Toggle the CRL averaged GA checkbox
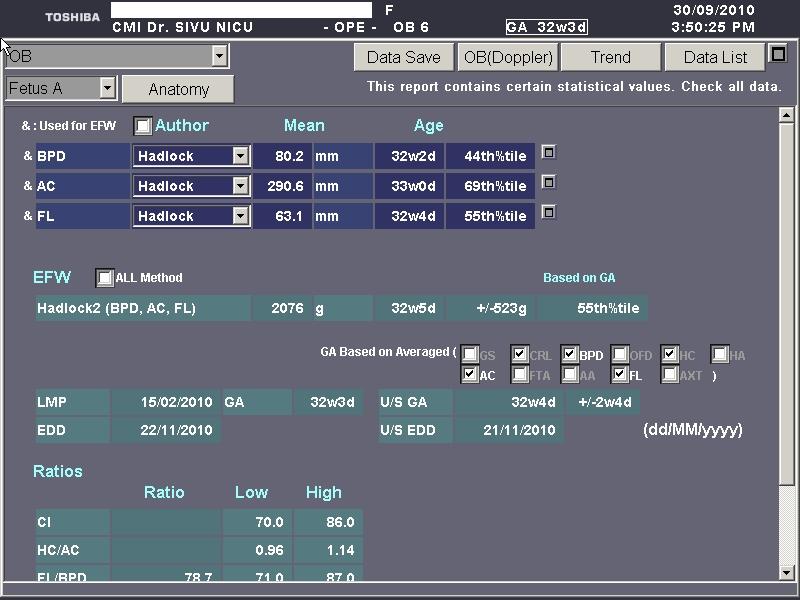 519,355
